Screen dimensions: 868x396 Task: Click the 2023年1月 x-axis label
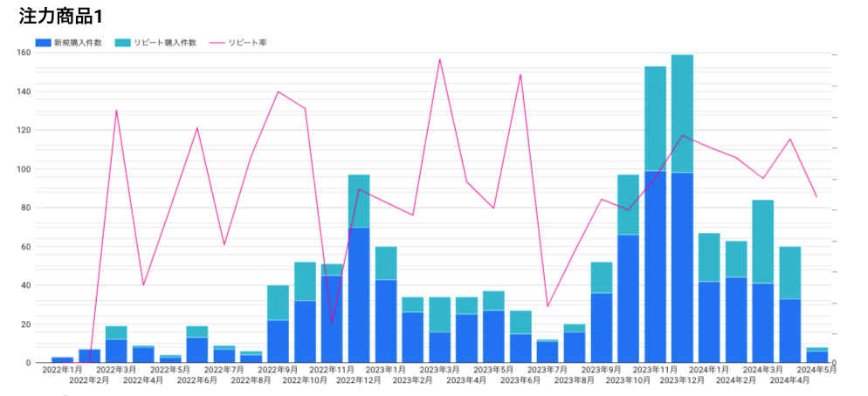pos(385,370)
